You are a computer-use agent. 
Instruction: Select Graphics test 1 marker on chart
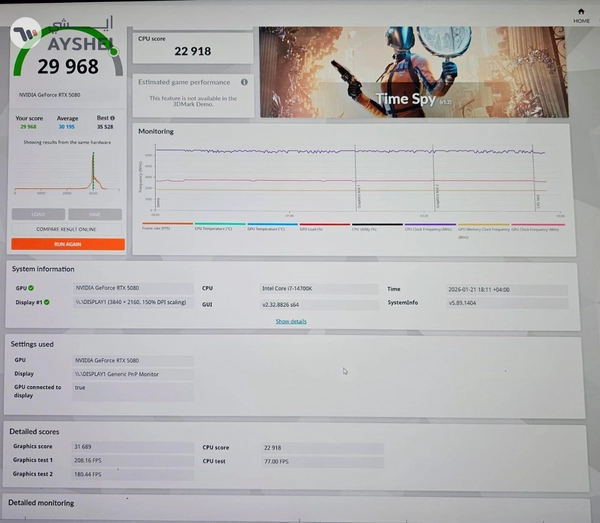(x=359, y=196)
